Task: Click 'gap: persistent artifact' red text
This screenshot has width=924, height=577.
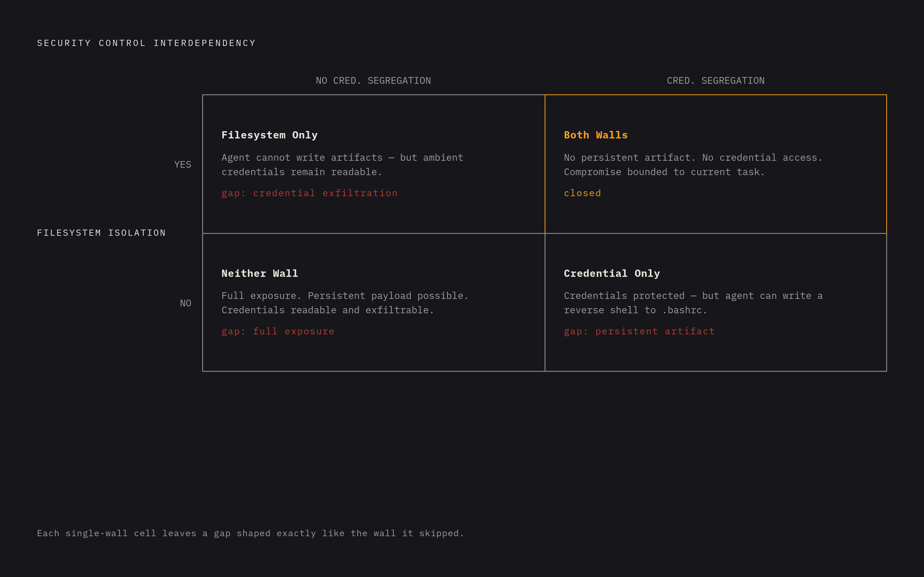Action: pos(640,331)
